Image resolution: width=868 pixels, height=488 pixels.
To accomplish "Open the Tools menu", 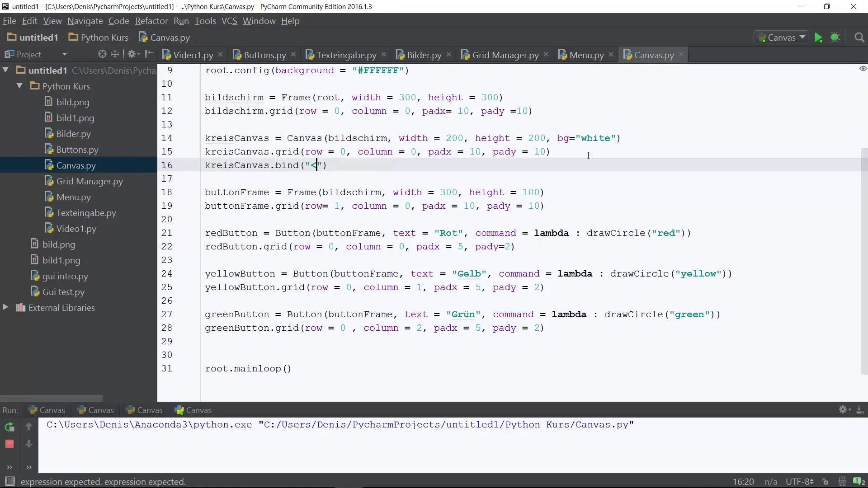I will point(205,21).
